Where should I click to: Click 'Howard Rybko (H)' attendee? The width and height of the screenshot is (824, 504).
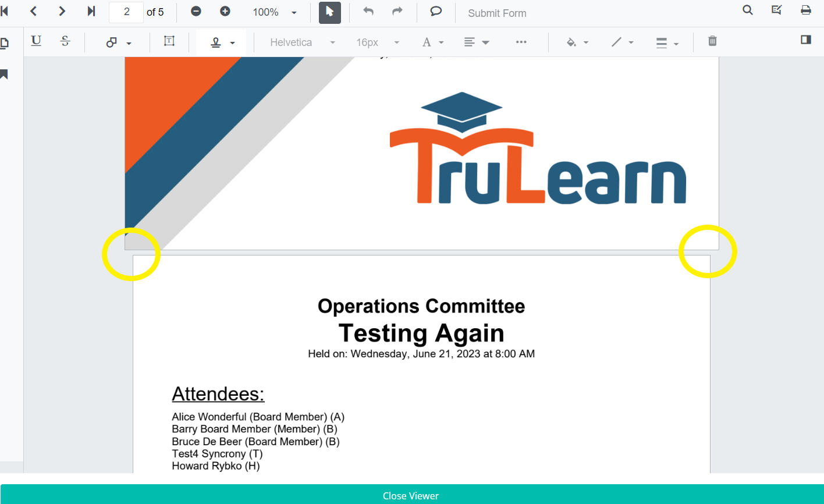[216, 466]
